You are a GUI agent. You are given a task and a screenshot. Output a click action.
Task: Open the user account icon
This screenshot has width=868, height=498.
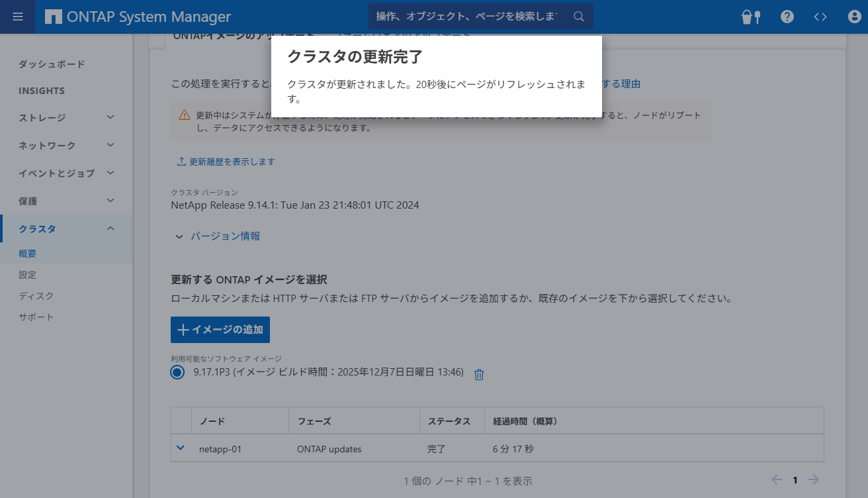point(854,17)
